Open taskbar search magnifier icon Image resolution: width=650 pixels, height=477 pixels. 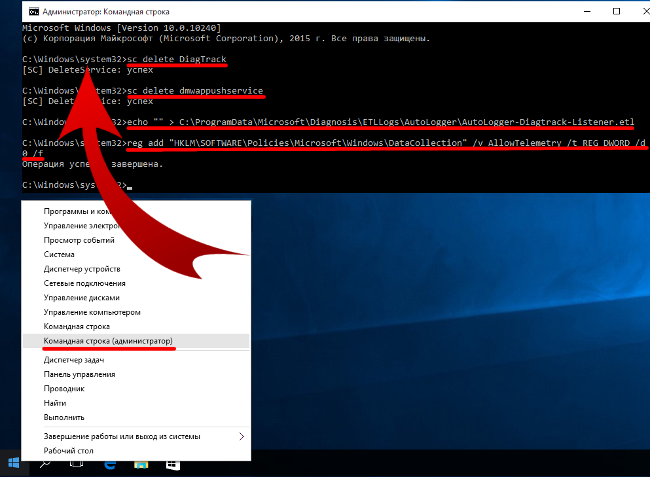pos(45,464)
